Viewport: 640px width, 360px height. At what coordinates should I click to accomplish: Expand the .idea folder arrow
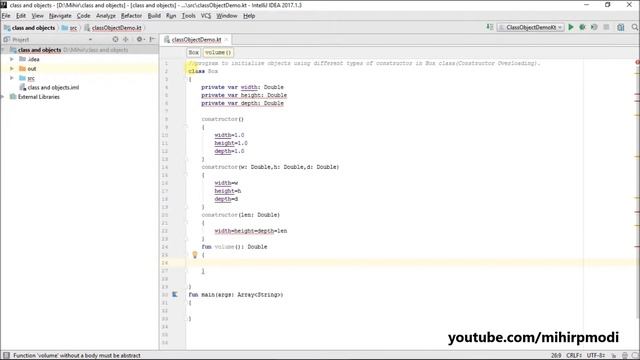12,59
